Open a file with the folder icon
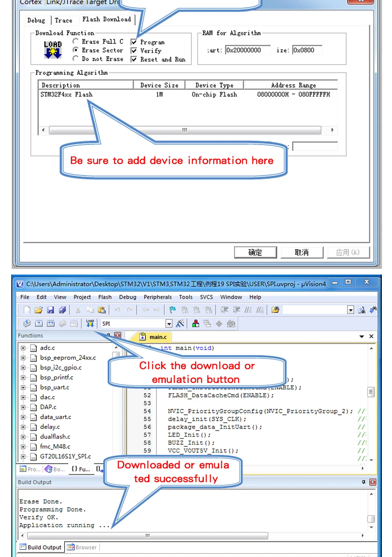 coord(38,310)
